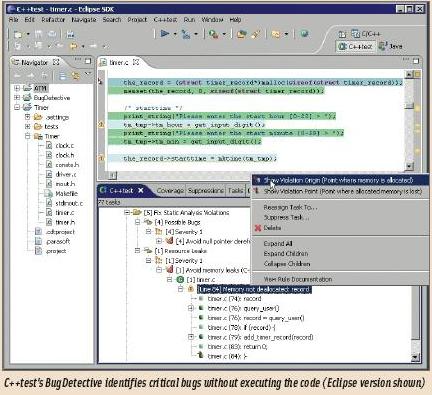Click the C++test Run Tests play icon
This screenshot has height=395, width=432.
click(x=165, y=34)
